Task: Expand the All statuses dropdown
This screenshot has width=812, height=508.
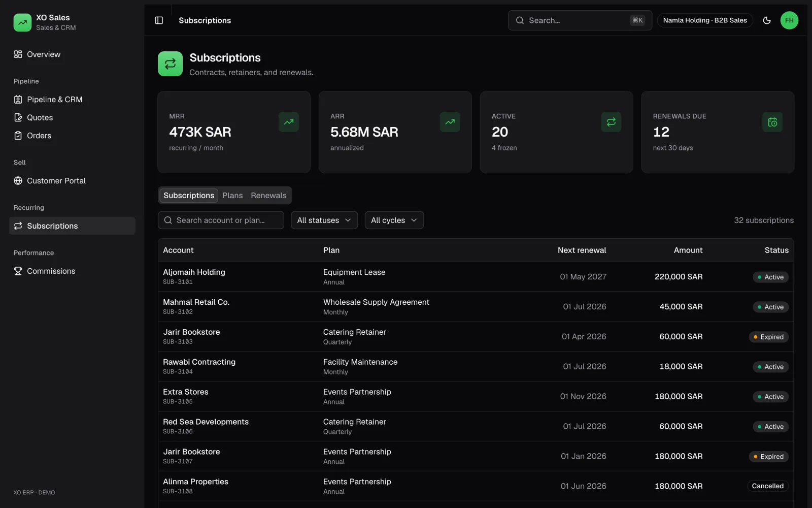Action: [324, 220]
